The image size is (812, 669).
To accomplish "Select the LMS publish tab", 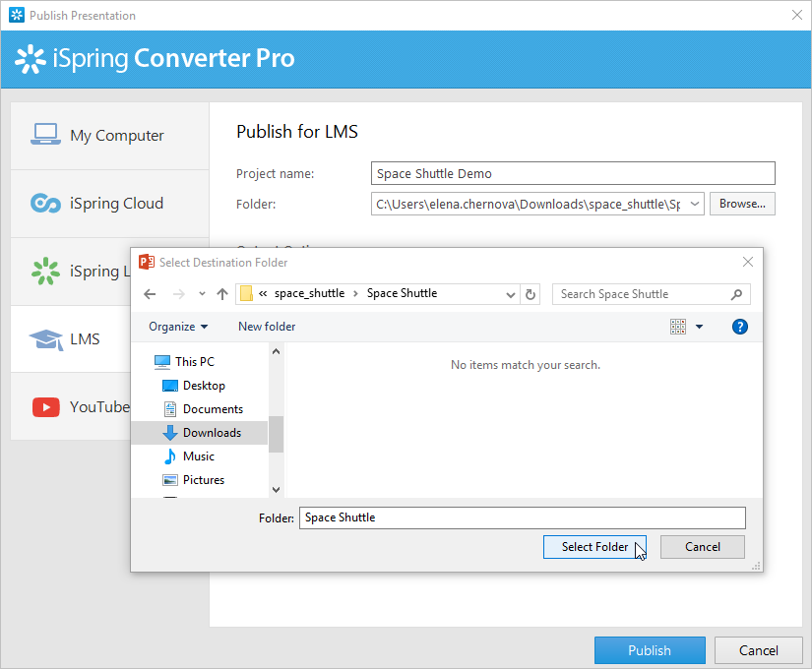I will pos(71,339).
